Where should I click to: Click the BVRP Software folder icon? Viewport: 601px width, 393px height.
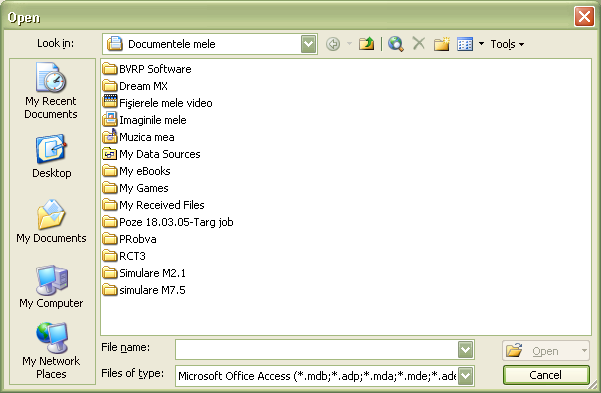pos(110,69)
